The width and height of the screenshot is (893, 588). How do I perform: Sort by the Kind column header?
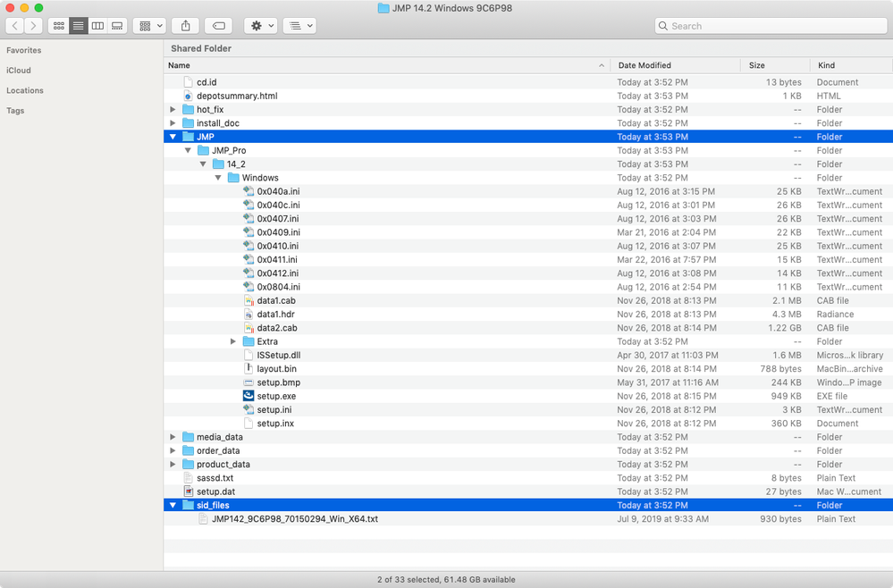pyautogui.click(x=851, y=65)
